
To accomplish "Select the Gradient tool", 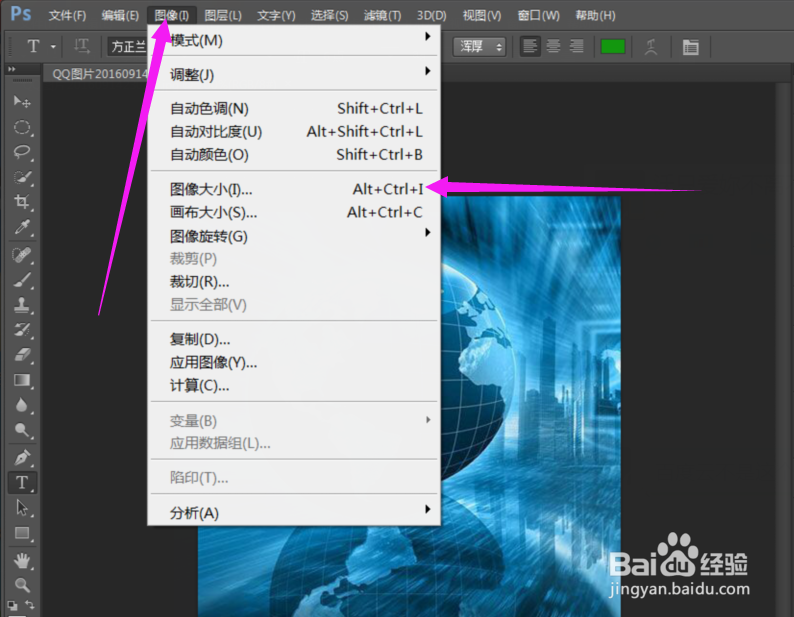I will [x=22, y=380].
